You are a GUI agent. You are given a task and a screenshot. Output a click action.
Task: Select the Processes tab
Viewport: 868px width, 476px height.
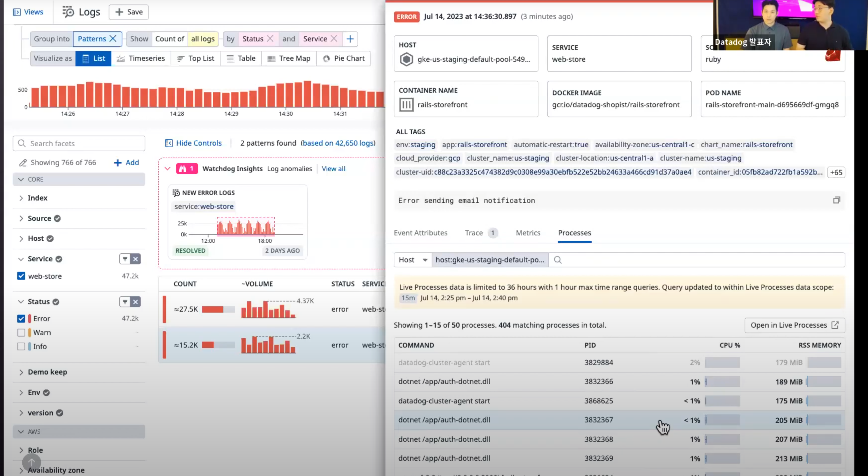point(575,233)
